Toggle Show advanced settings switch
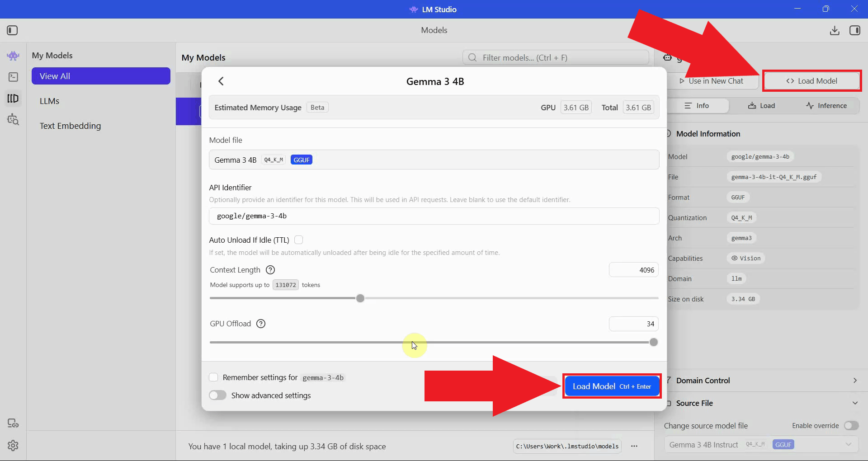The width and height of the screenshot is (868, 461). point(218,395)
